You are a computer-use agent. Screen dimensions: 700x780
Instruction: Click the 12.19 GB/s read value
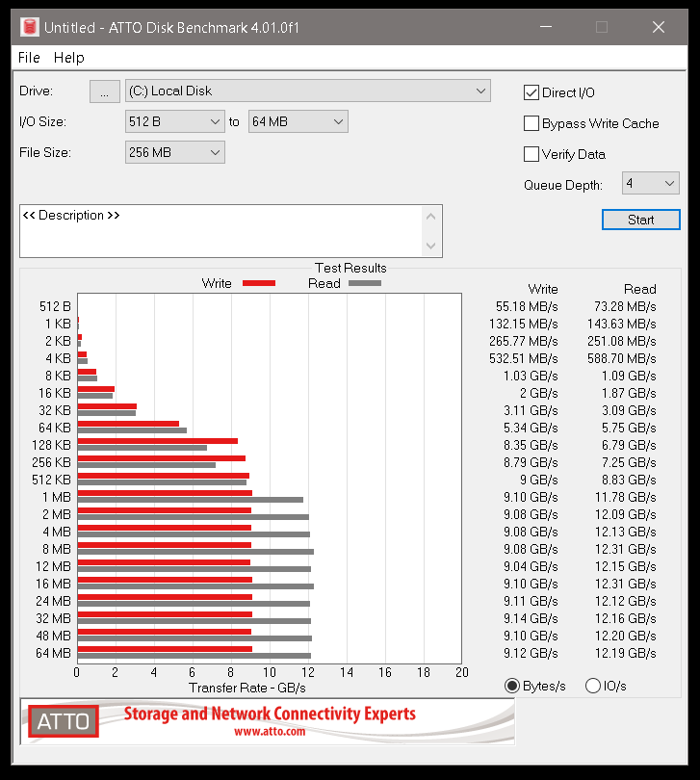626,654
